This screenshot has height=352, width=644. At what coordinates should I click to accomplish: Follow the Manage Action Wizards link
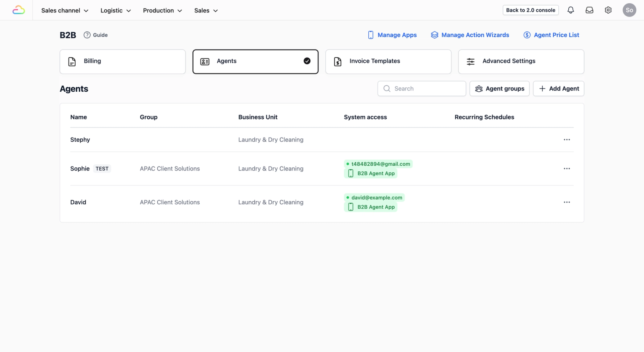pos(470,35)
